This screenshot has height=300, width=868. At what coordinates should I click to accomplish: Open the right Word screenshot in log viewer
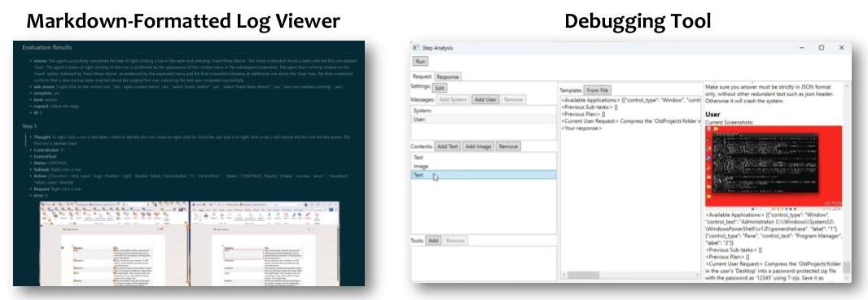(x=265, y=244)
